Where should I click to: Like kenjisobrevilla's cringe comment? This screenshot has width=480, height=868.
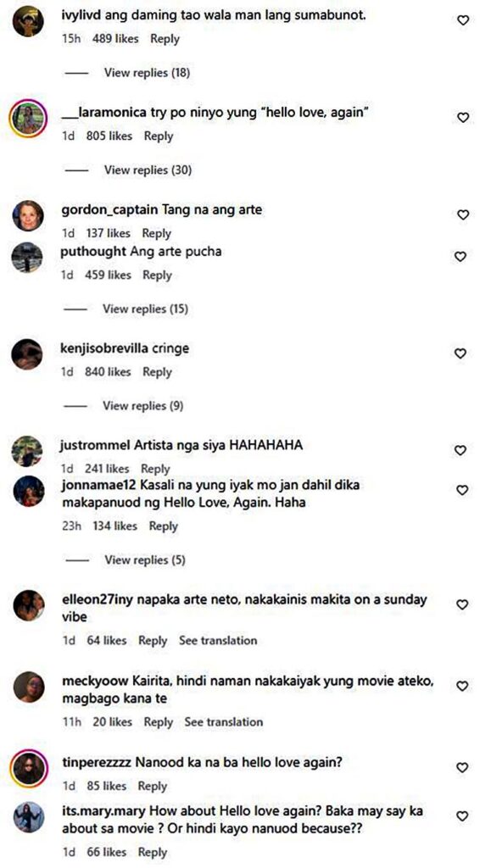(460, 353)
